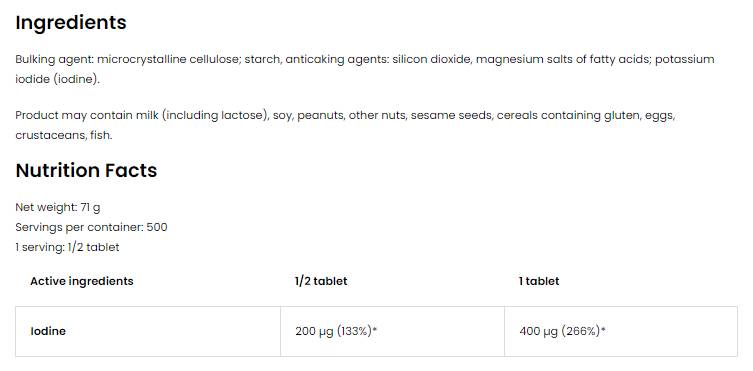Click the crustaceans, fish text line
This screenshot has height=371, width=753.
64,135
